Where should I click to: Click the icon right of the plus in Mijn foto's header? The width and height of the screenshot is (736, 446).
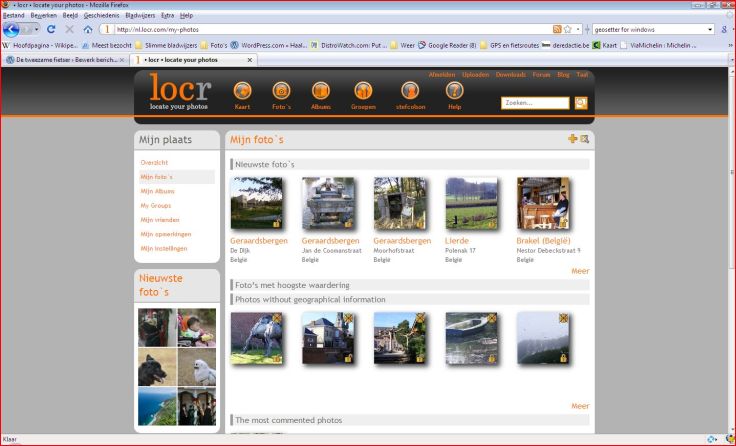[x=584, y=138]
